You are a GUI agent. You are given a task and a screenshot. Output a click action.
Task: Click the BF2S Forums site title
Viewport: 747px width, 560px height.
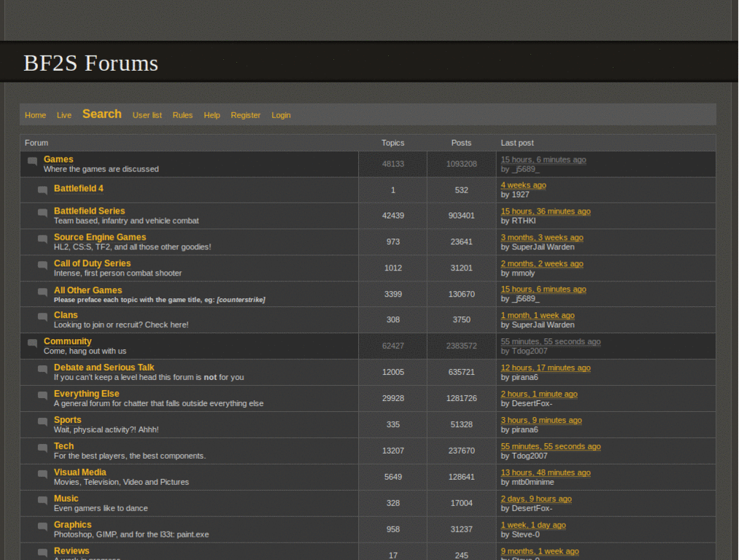(90, 63)
